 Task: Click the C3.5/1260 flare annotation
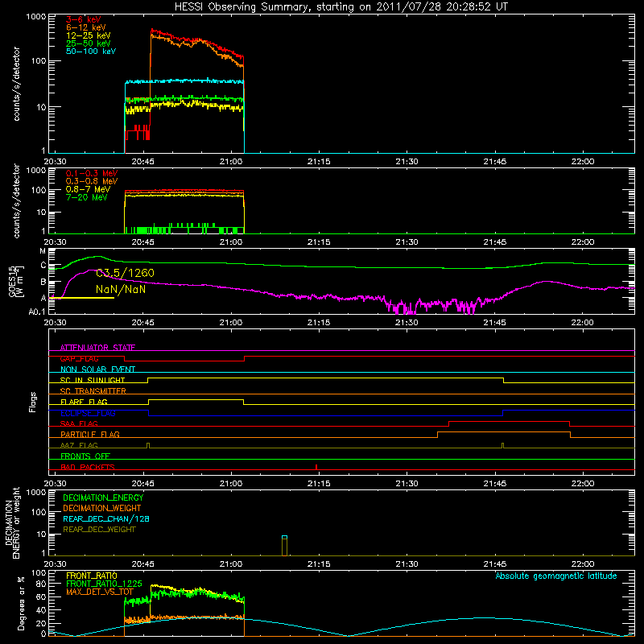click(x=125, y=273)
